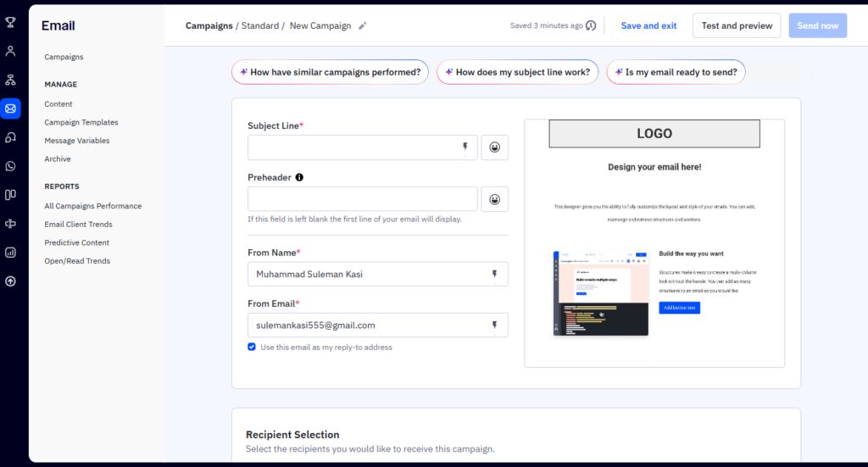Screen dimensions: 868x467
Task: Open the Automations hierarchy icon in sidebar
Action: tap(10, 80)
